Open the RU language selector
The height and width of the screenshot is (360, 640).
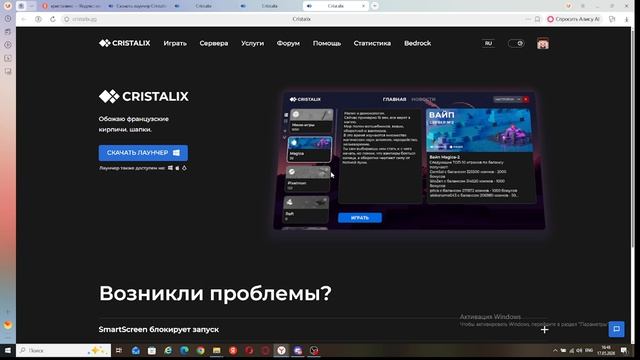(489, 43)
